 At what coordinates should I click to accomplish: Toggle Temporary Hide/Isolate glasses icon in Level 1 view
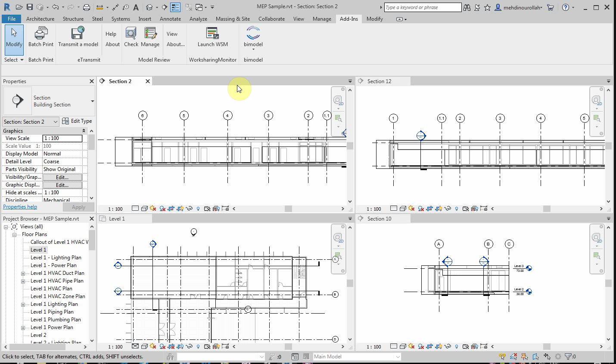coord(189,346)
